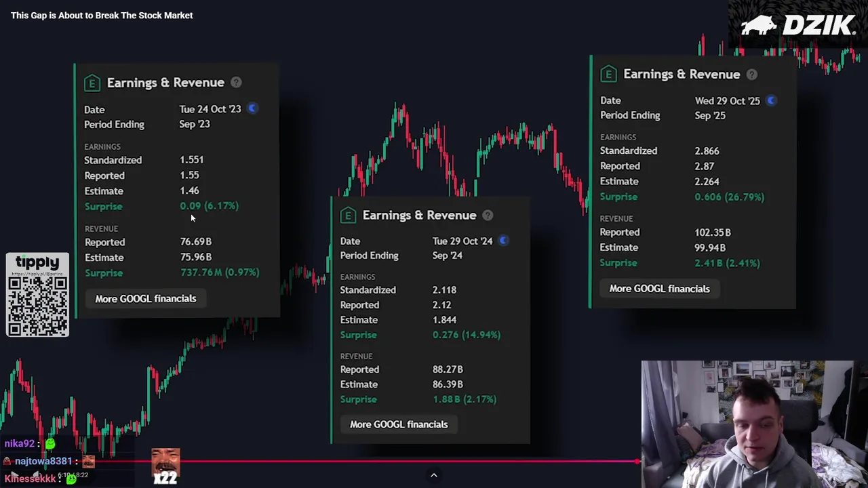This screenshot has height=488, width=868.
Task: Click the 'Sep '24' period ending value
Action: pyautogui.click(x=448, y=256)
